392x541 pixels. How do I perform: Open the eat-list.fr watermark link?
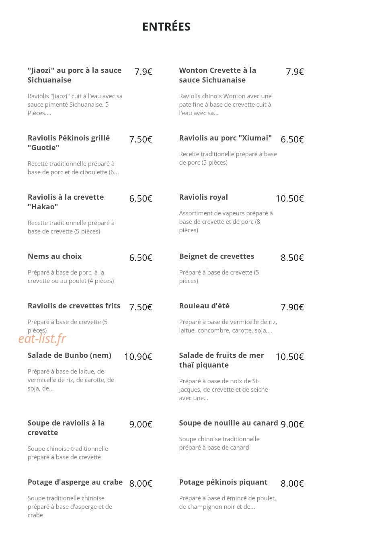pos(42,339)
